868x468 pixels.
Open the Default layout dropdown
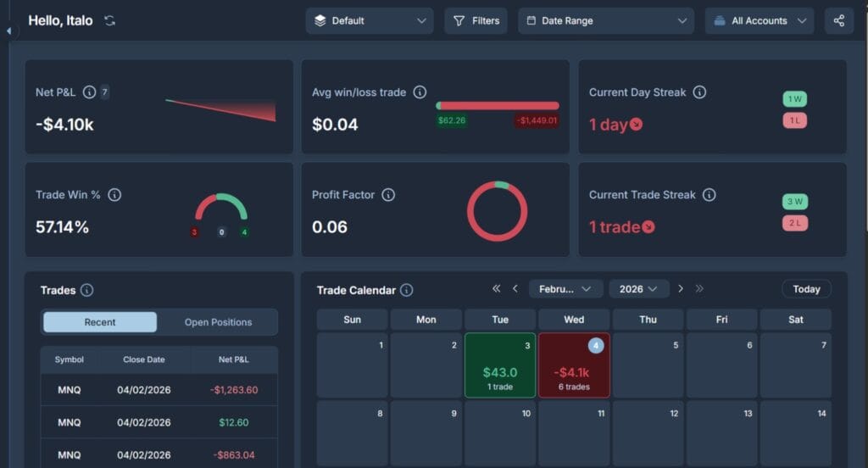369,20
